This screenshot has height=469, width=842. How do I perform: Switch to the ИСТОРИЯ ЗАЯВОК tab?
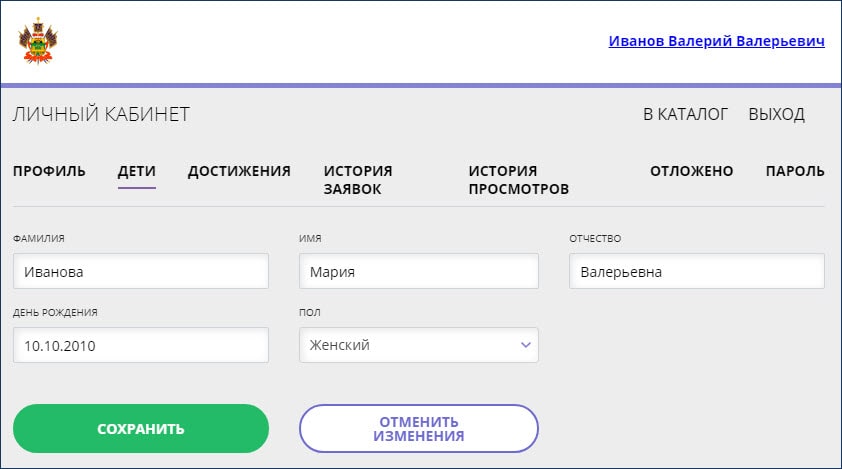tap(358, 180)
